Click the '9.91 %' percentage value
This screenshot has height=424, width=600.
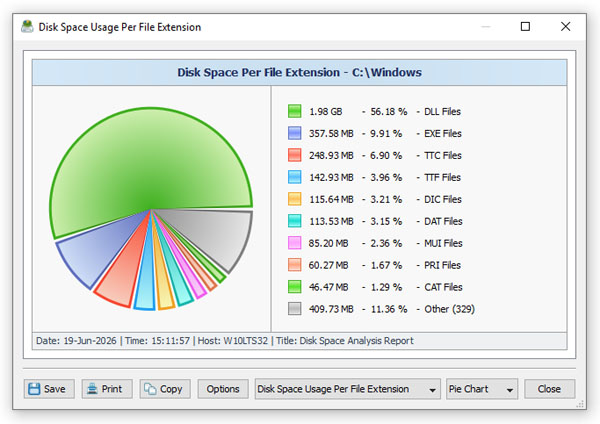pos(386,134)
